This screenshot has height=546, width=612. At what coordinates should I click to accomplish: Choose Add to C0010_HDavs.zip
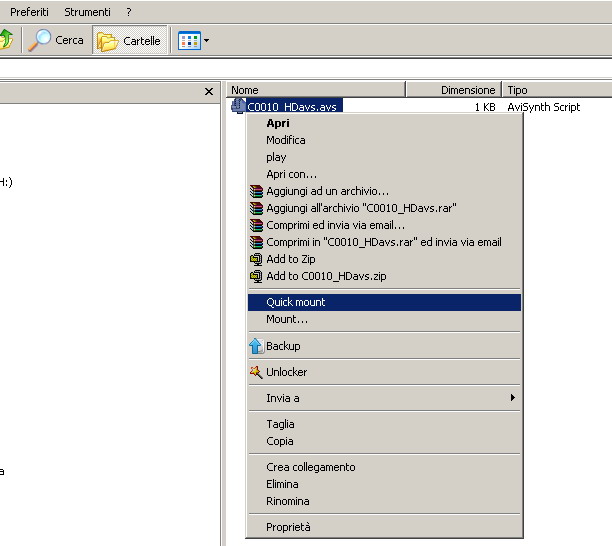[x=384, y=276]
